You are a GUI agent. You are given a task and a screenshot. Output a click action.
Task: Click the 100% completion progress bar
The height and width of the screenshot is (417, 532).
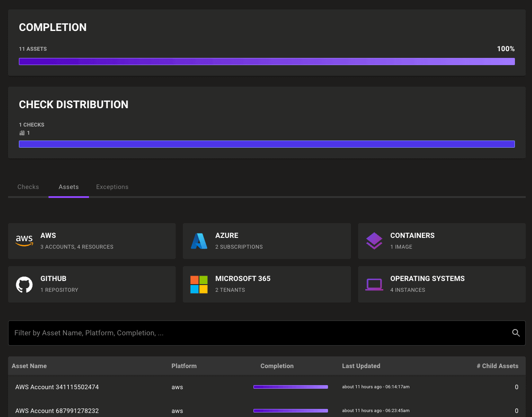tap(266, 61)
